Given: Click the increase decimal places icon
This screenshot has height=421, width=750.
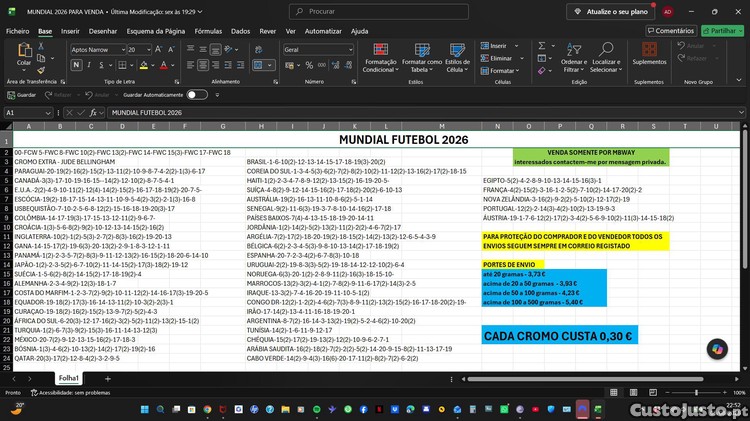Looking at the screenshot, I should (x=335, y=65).
